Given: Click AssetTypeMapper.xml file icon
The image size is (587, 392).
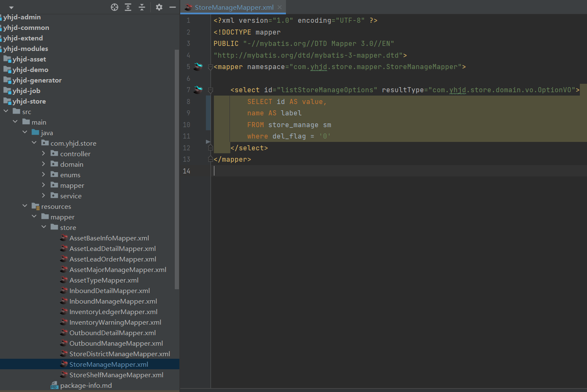Looking at the screenshot, I should pos(64,280).
